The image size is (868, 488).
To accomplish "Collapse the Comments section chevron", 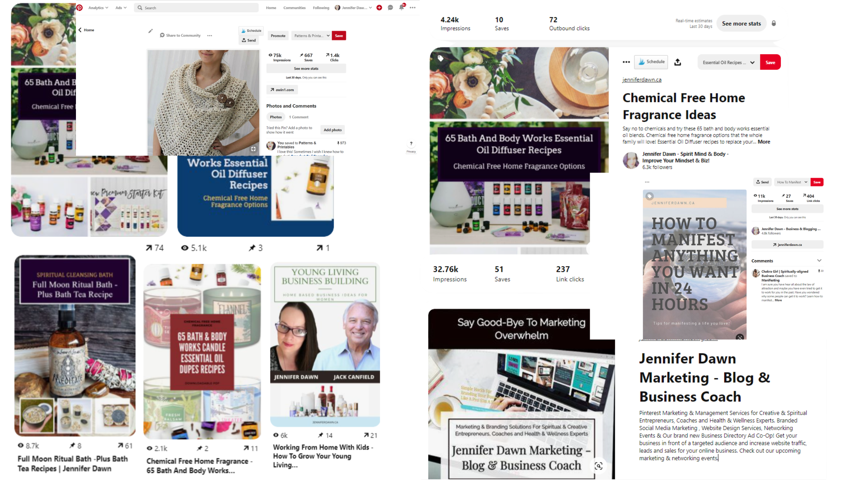I will [x=819, y=261].
